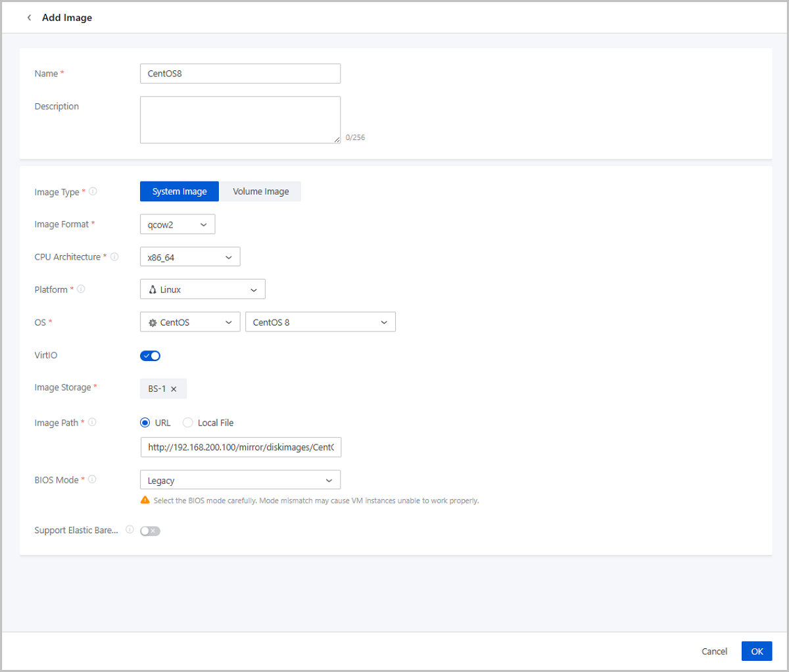Choose the URL radio option
The width and height of the screenshot is (789, 672).
pos(145,423)
